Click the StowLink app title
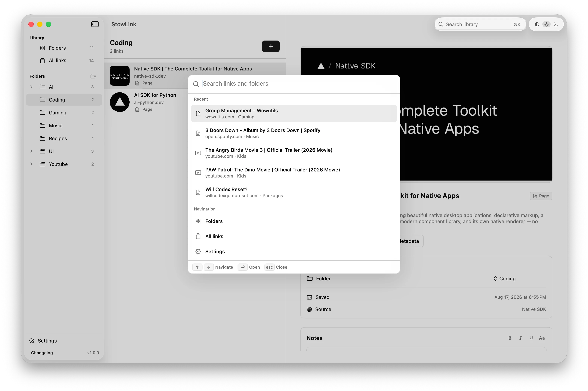 (x=124, y=24)
